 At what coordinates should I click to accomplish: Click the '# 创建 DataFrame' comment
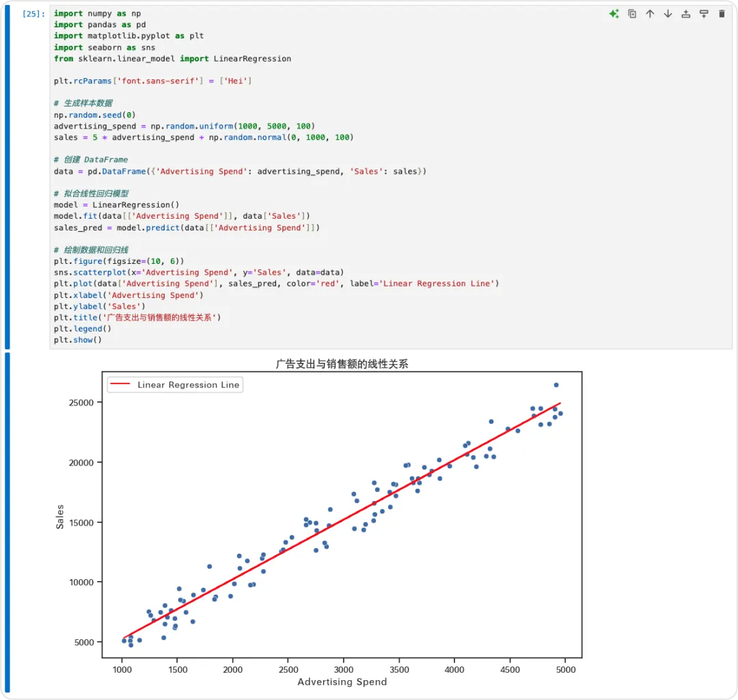[90, 159]
